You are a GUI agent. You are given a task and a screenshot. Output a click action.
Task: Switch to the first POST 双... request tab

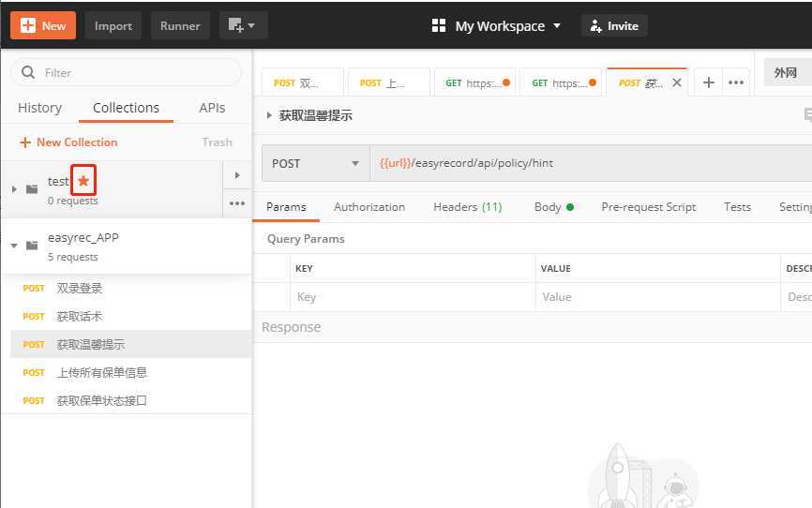[302, 82]
